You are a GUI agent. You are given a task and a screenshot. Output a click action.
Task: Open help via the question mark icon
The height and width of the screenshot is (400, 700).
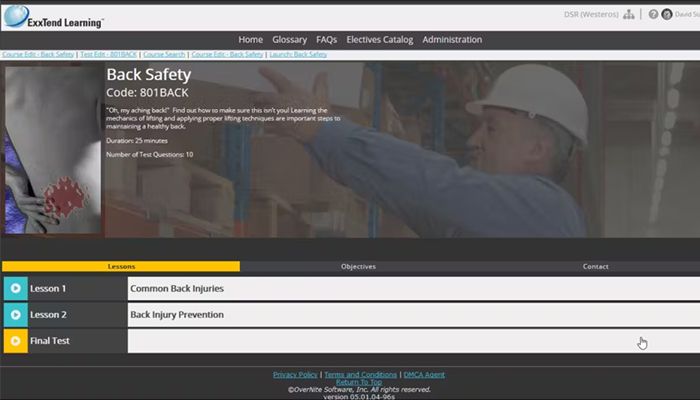pyautogui.click(x=653, y=15)
